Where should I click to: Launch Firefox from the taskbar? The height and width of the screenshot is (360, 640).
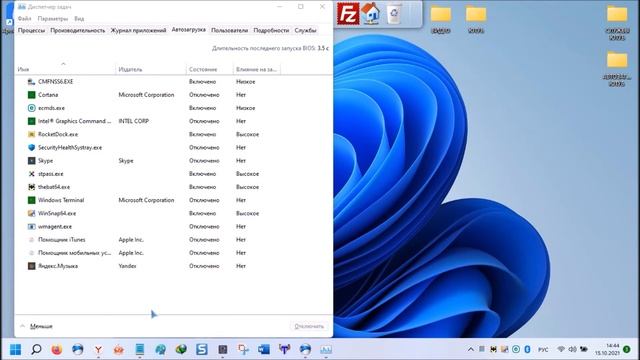pos(57,349)
